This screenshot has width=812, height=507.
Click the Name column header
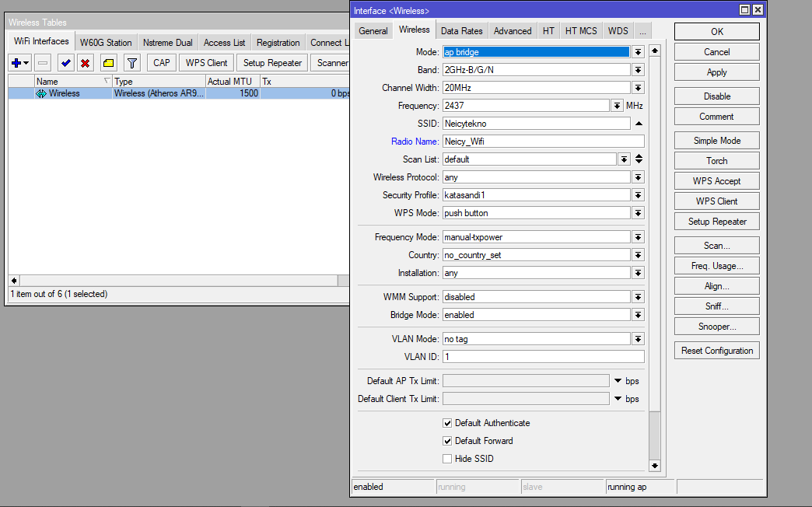pyautogui.click(x=73, y=82)
